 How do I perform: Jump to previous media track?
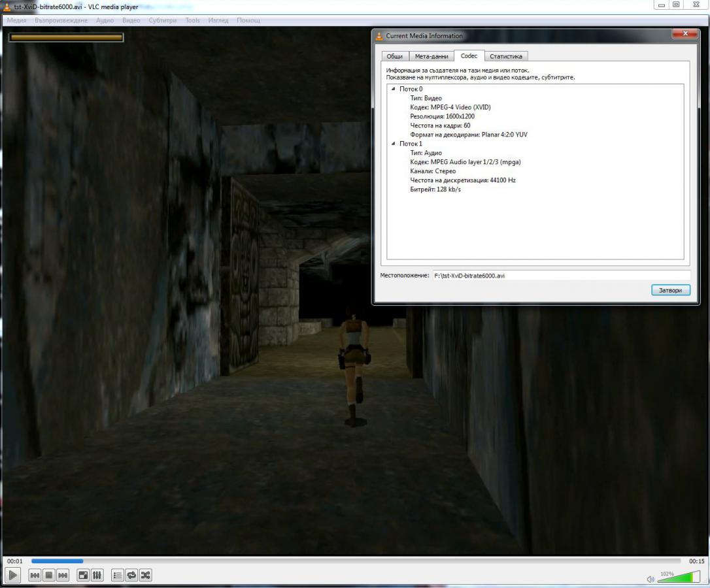(x=35, y=576)
